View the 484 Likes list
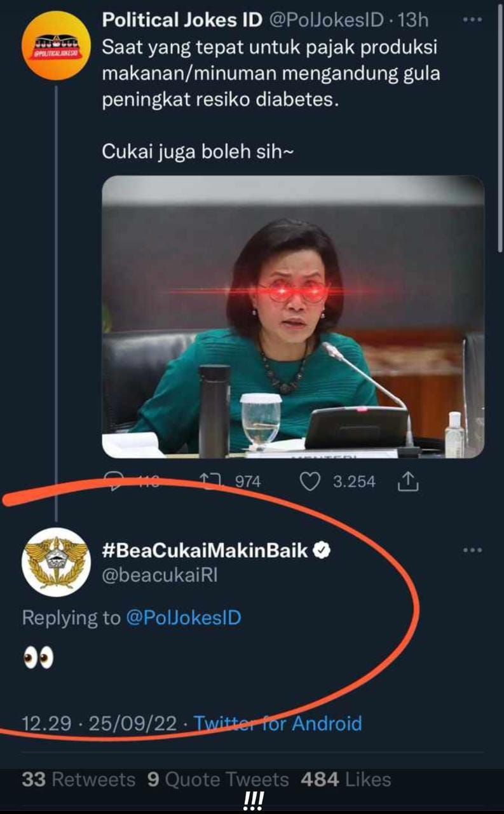Image resolution: width=504 pixels, height=814 pixels. coord(346,780)
